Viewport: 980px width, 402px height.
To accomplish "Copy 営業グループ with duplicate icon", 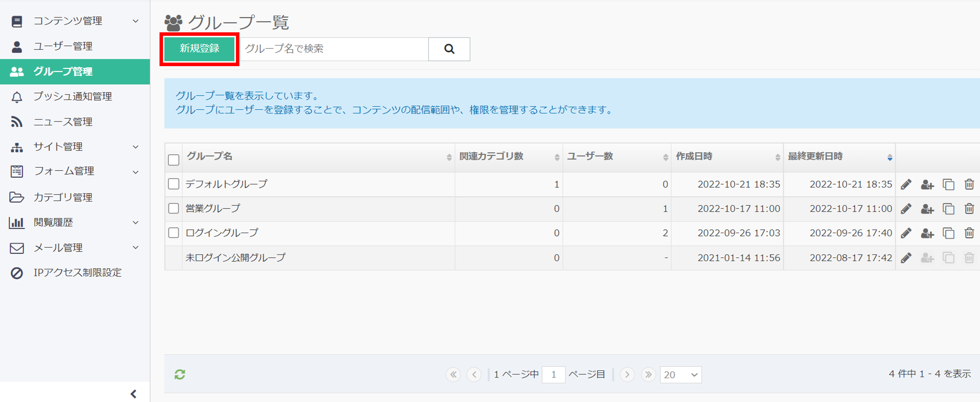I will [948, 209].
